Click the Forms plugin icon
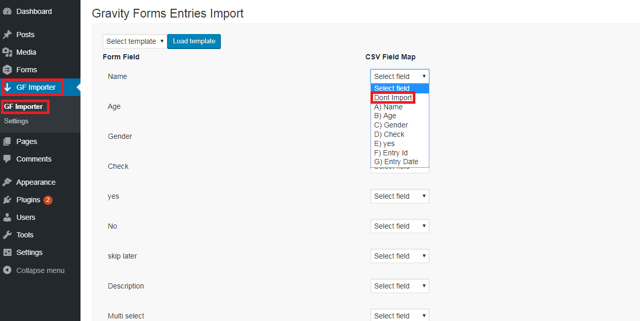 pos(7,70)
